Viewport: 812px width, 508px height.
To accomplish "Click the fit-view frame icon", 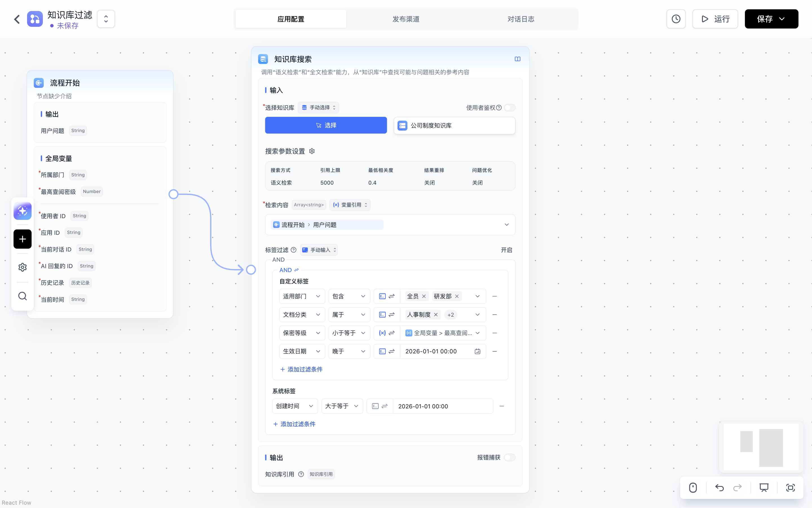I will (x=791, y=487).
